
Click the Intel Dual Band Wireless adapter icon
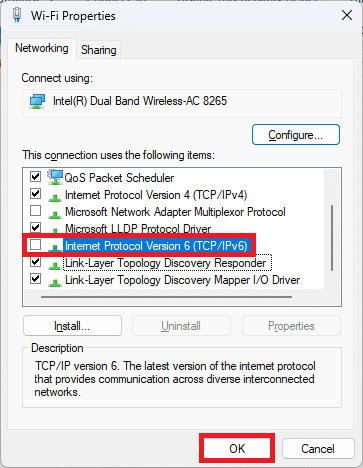(x=37, y=101)
